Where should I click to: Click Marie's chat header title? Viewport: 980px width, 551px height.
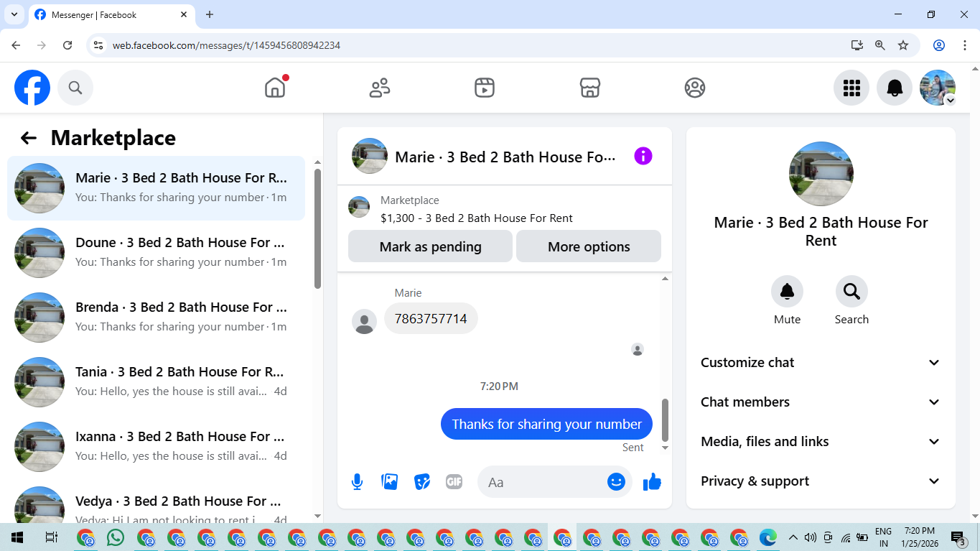coord(505,157)
